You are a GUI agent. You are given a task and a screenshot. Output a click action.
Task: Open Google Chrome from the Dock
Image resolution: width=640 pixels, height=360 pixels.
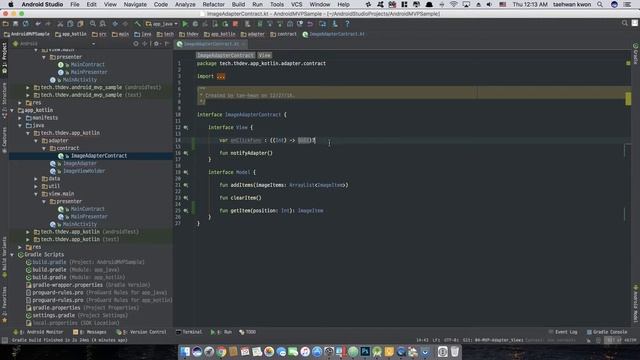pos(221,351)
